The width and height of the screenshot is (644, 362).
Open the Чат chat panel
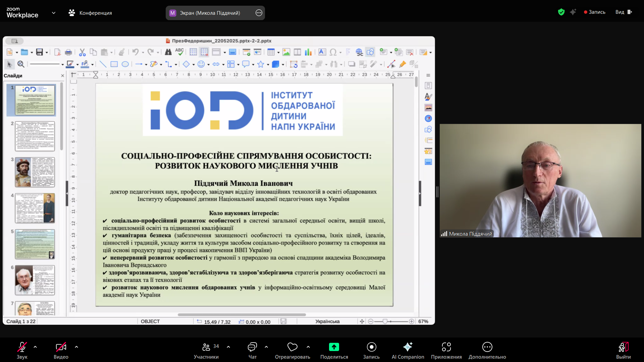pyautogui.click(x=252, y=347)
